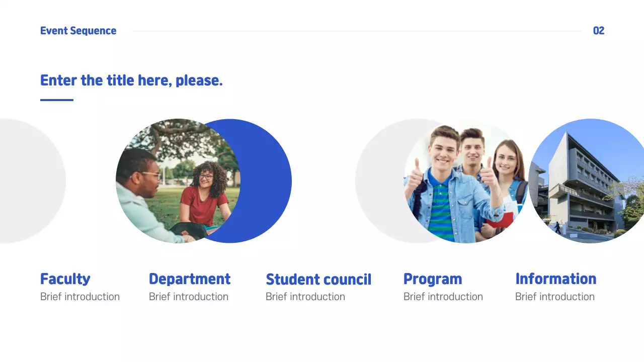
Task: Click the "Event Sequence" header text
Action: pos(78,31)
